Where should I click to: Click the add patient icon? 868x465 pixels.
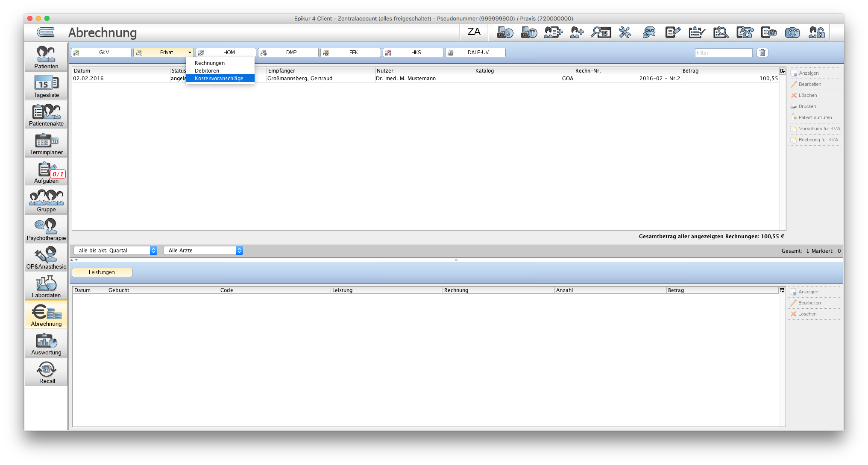(577, 32)
